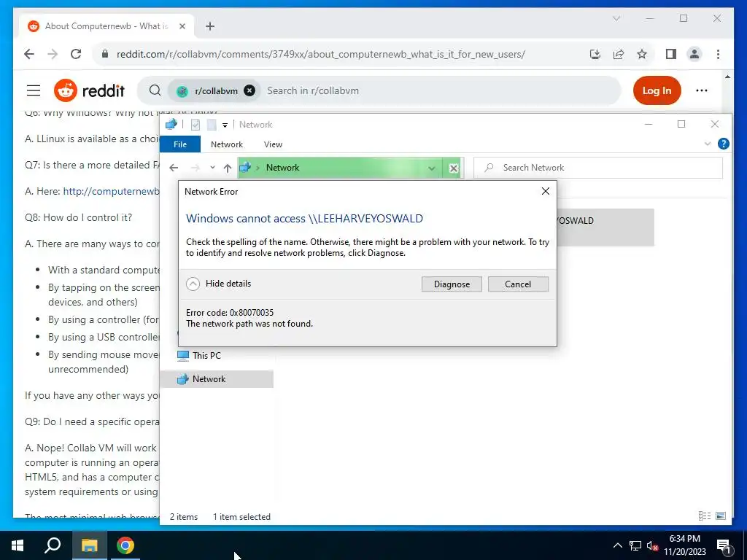
Task: Open Windows Start menu
Action: tap(18, 545)
